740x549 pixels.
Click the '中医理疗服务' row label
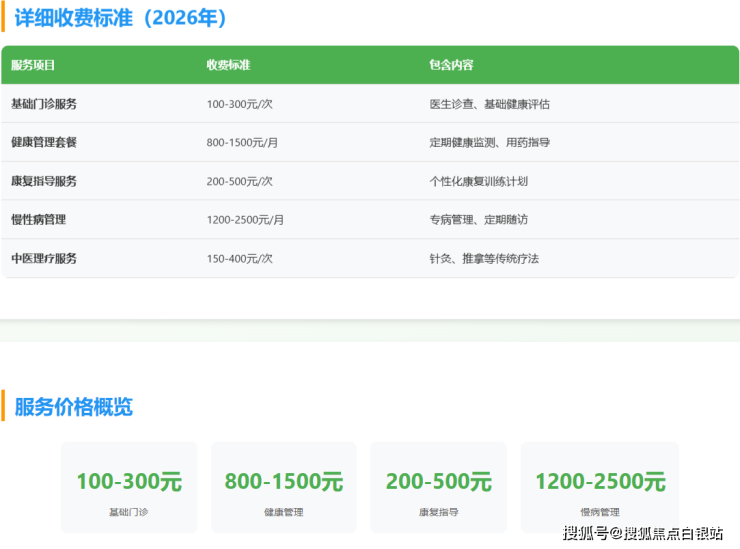pyautogui.click(x=44, y=258)
